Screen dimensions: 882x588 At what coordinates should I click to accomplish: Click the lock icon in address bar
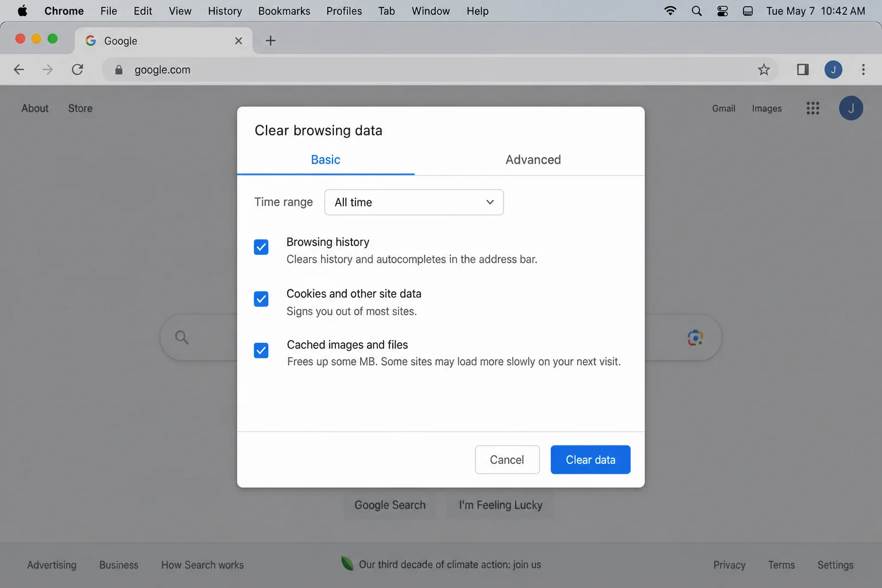[x=119, y=69]
